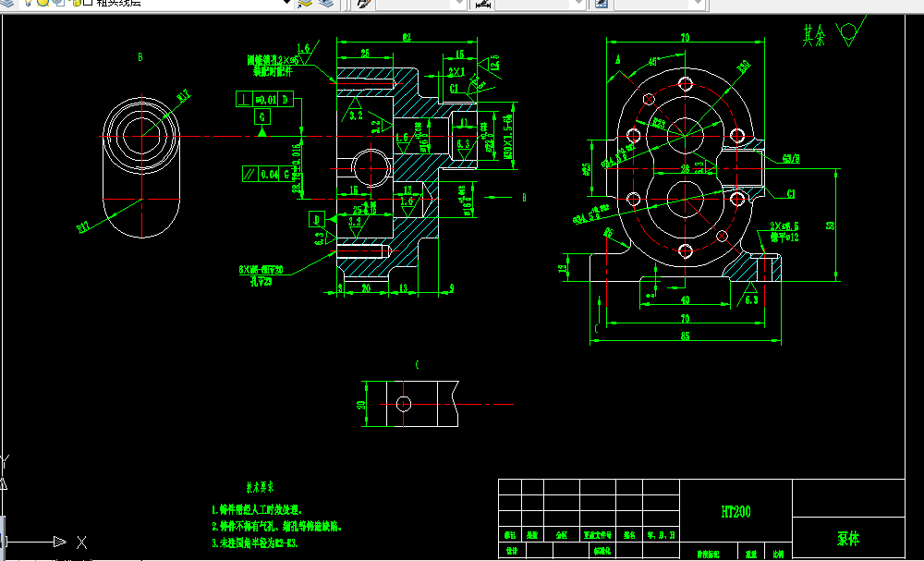This screenshot has width=924, height=561.
Task: Expand the dimension style dropdown arrow
Action: 579,4
